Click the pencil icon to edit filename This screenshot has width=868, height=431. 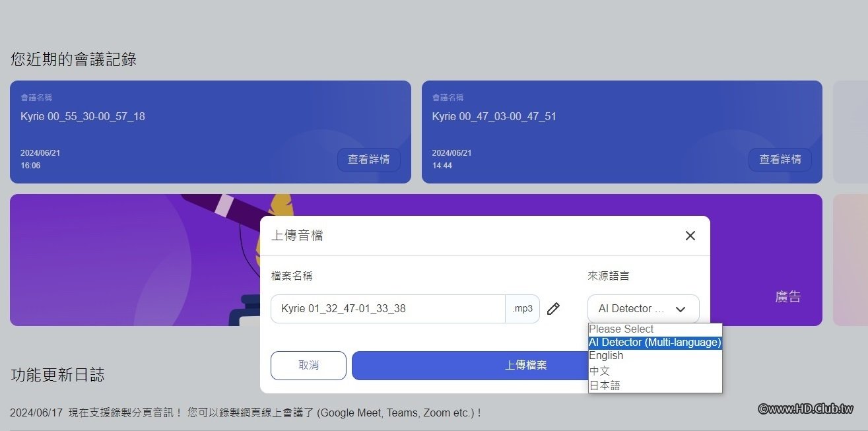553,308
